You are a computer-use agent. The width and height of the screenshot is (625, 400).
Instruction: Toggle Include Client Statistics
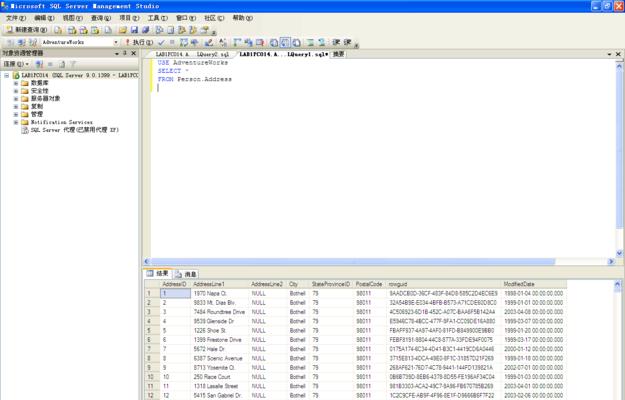[248, 42]
